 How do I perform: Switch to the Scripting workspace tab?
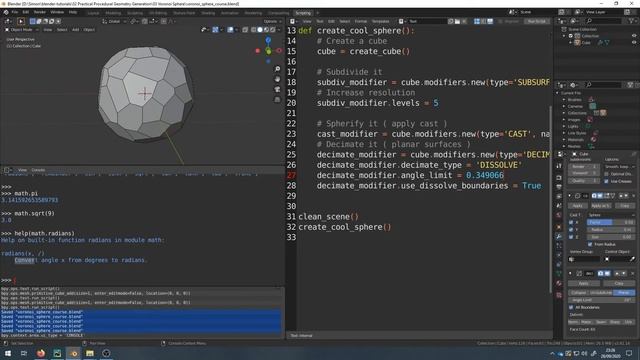pos(303,13)
